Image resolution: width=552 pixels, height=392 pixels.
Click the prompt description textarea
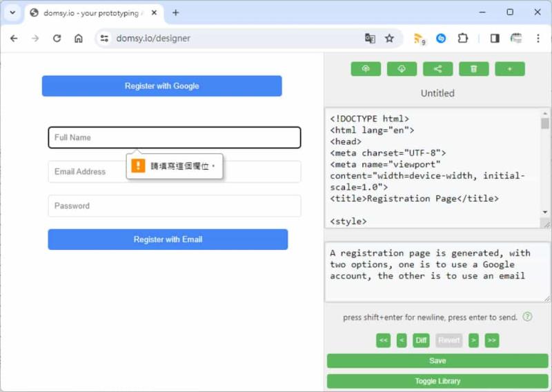click(437, 271)
